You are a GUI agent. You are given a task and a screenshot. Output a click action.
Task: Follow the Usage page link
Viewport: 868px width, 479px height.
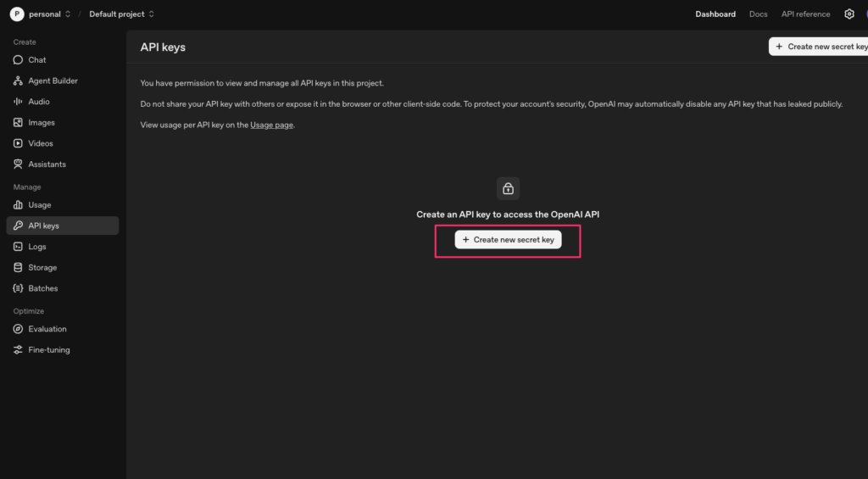click(x=271, y=125)
